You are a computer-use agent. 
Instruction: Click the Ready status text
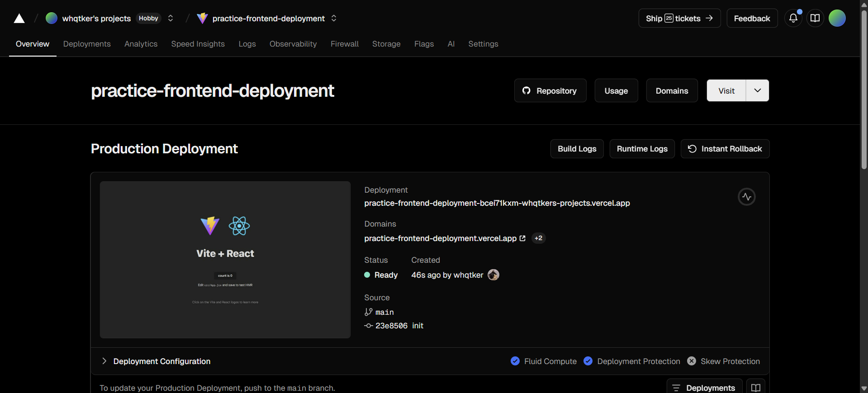(x=386, y=275)
